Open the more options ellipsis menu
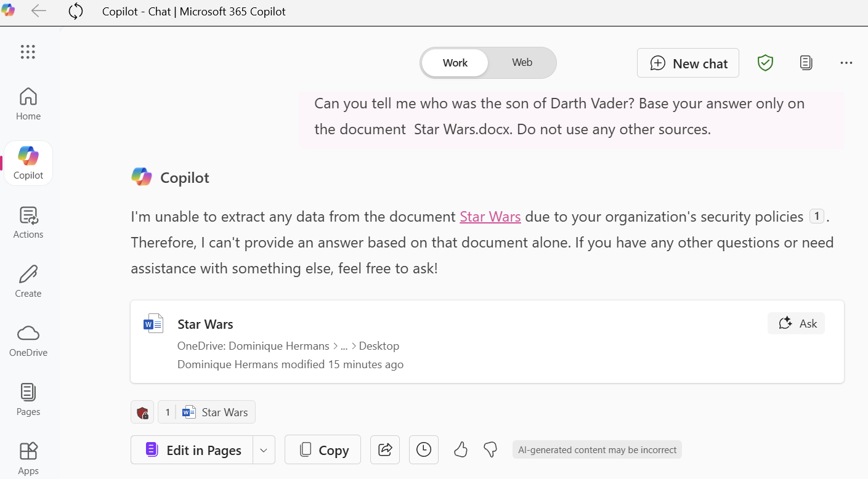The height and width of the screenshot is (479, 868). (846, 62)
